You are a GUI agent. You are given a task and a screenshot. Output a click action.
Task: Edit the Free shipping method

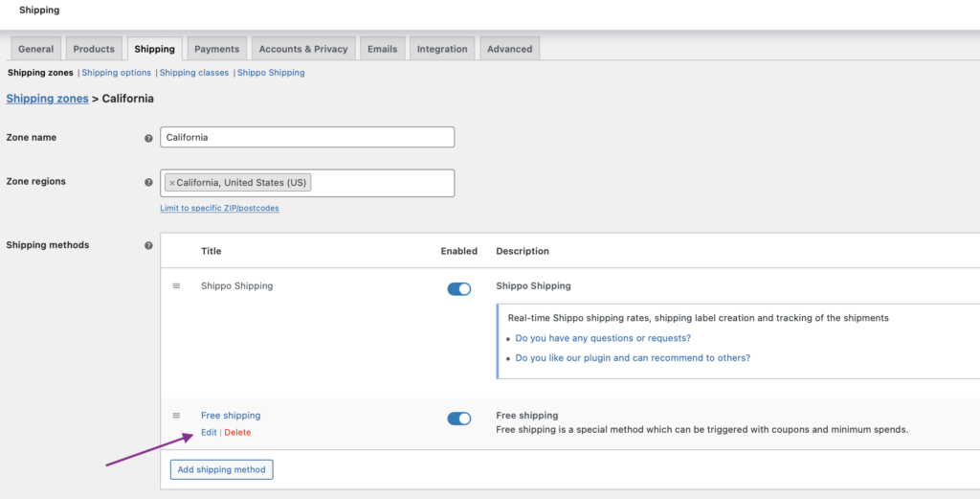click(209, 433)
